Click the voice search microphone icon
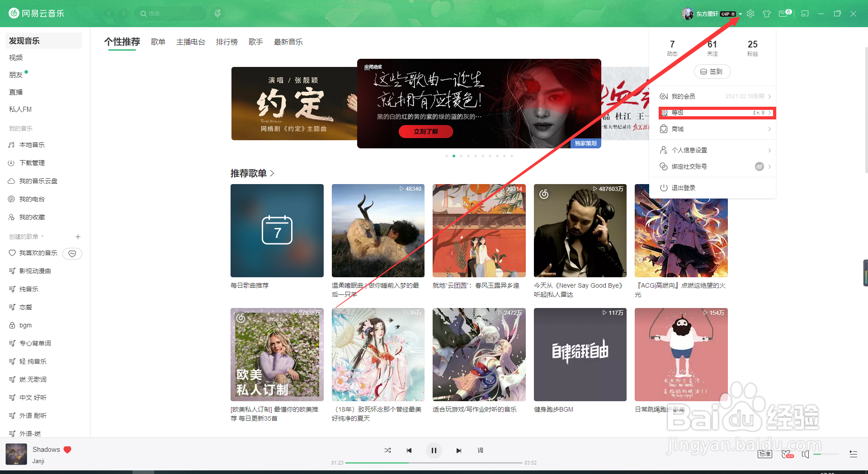The width and height of the screenshot is (868, 474). [x=217, y=14]
